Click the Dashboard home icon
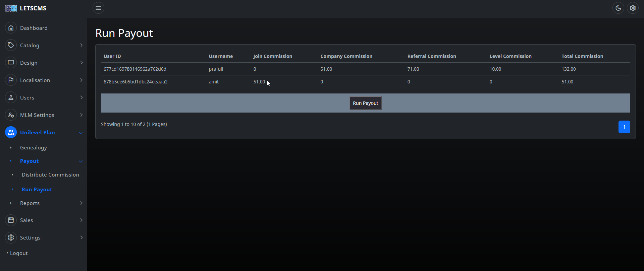644x271 pixels. [x=11, y=28]
